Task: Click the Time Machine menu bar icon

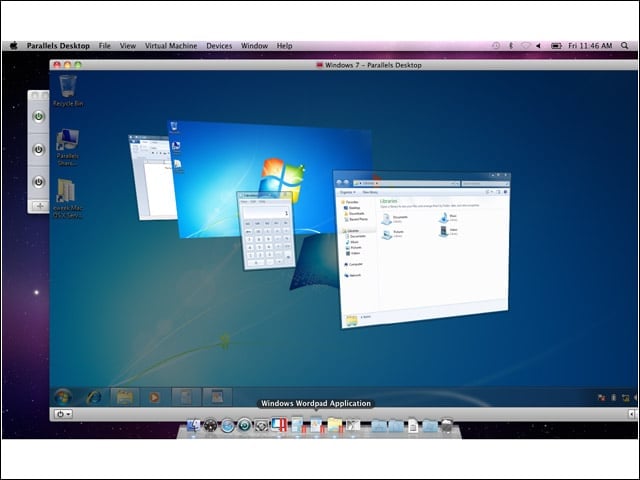Action: click(x=496, y=46)
